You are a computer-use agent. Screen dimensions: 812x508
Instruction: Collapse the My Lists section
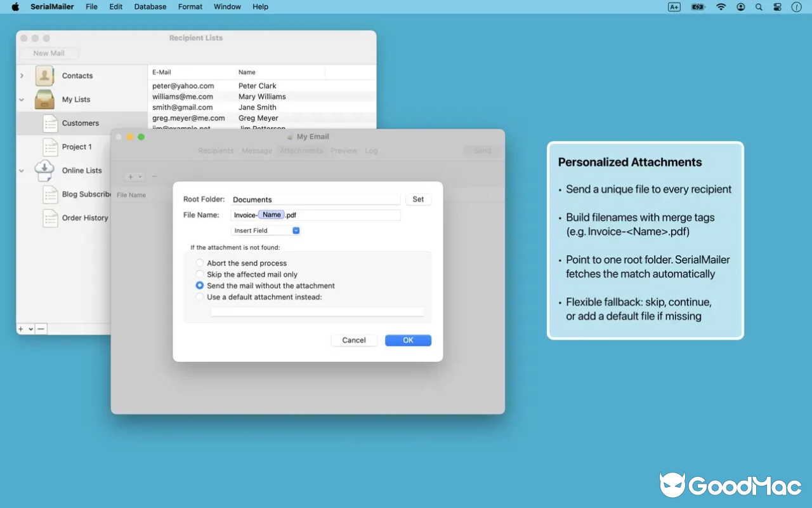click(x=21, y=99)
